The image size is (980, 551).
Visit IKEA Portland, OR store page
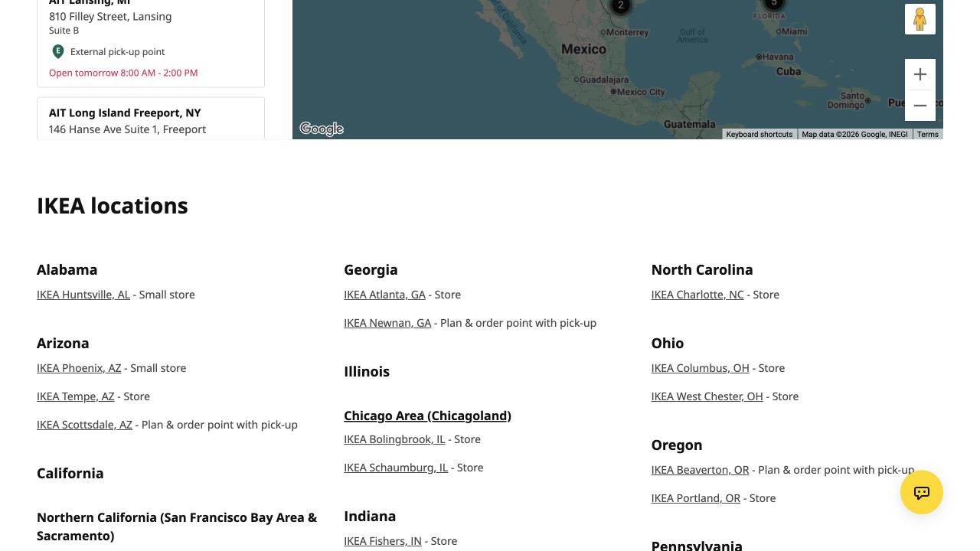pyautogui.click(x=696, y=498)
